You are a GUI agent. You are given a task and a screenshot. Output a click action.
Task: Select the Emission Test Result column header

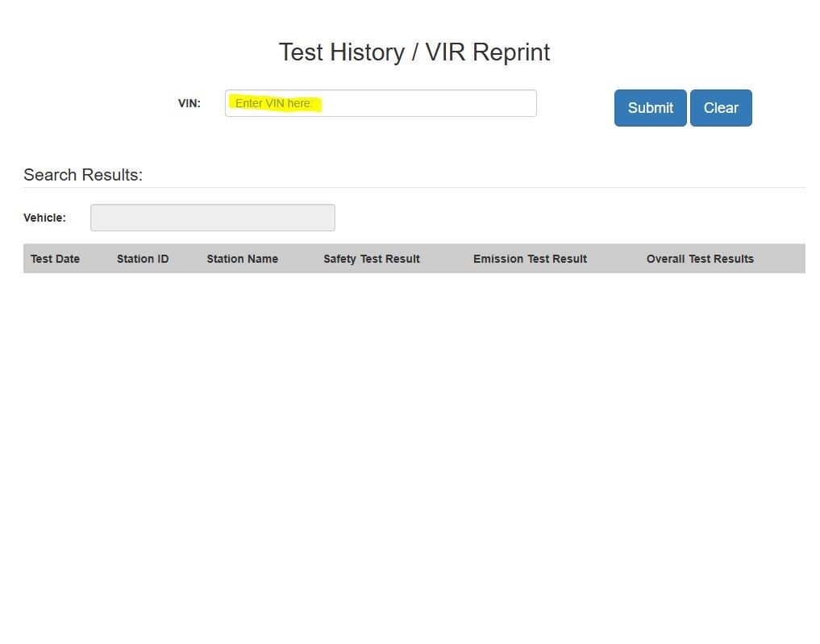530,259
